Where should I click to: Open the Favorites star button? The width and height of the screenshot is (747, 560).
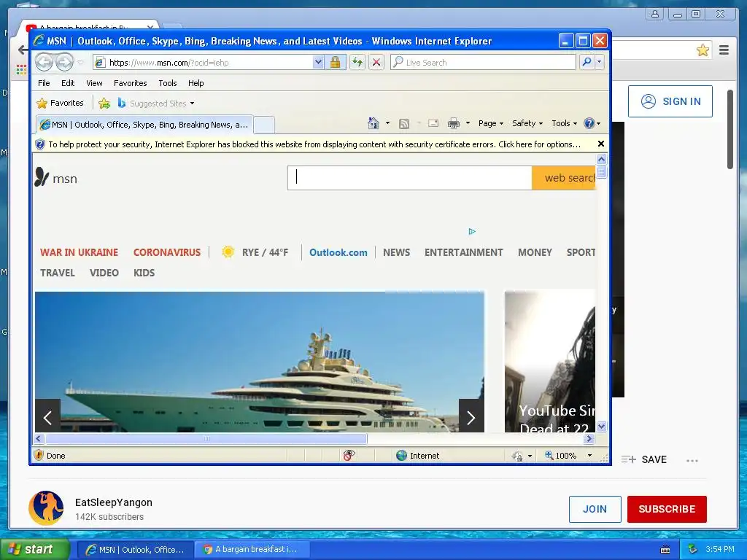pos(60,103)
